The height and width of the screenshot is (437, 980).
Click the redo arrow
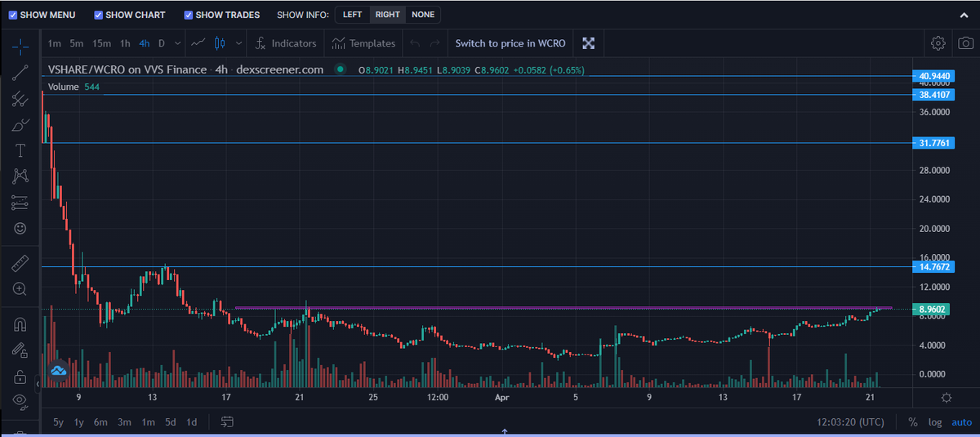click(x=435, y=43)
